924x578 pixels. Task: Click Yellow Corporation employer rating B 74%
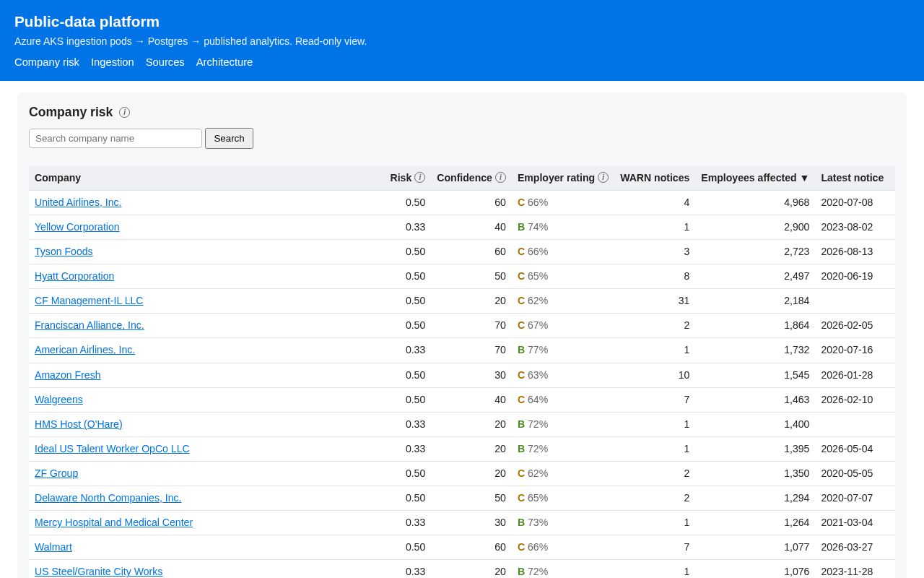[533, 227]
